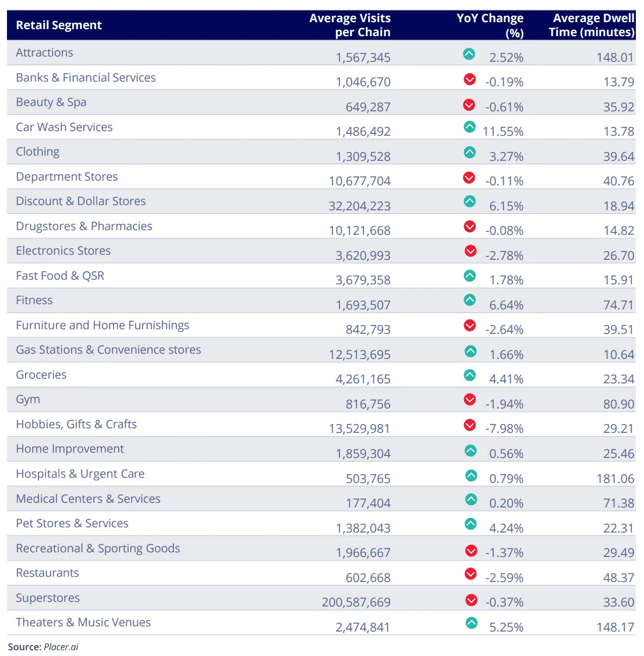Click the red down arrow for Hobbies, Gifts & Crafts

coord(470,425)
